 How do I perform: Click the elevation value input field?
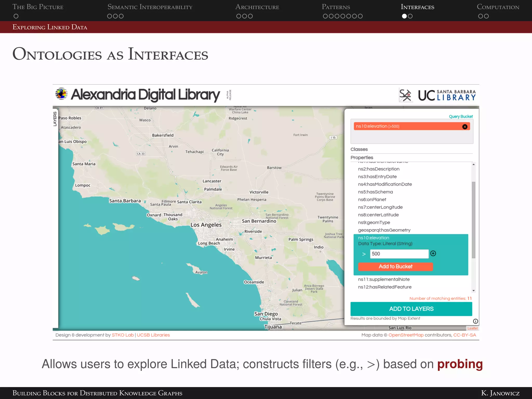coord(399,254)
